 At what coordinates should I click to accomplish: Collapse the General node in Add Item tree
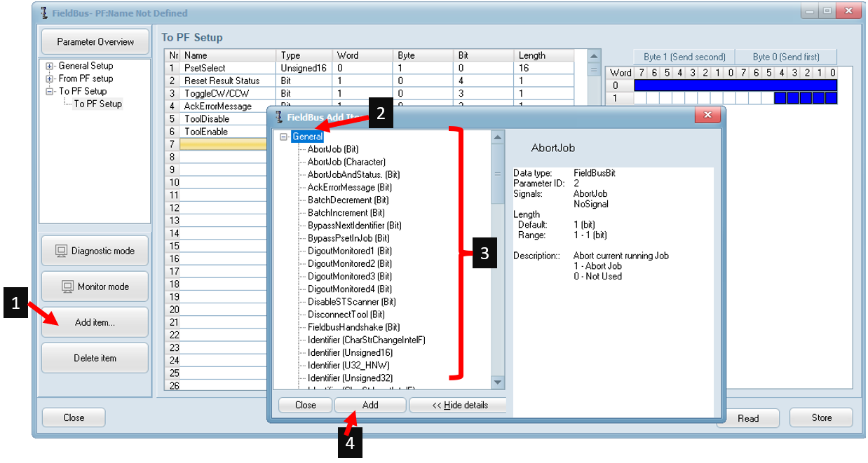(x=284, y=137)
